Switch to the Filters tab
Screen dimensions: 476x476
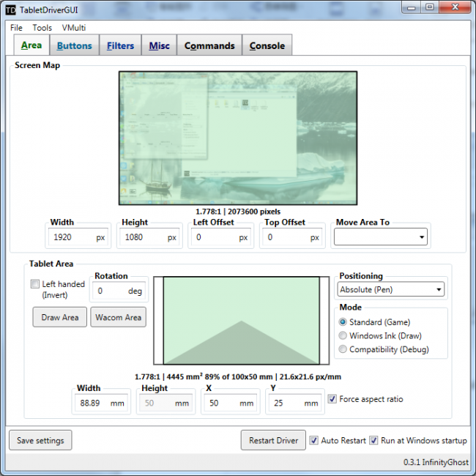120,45
